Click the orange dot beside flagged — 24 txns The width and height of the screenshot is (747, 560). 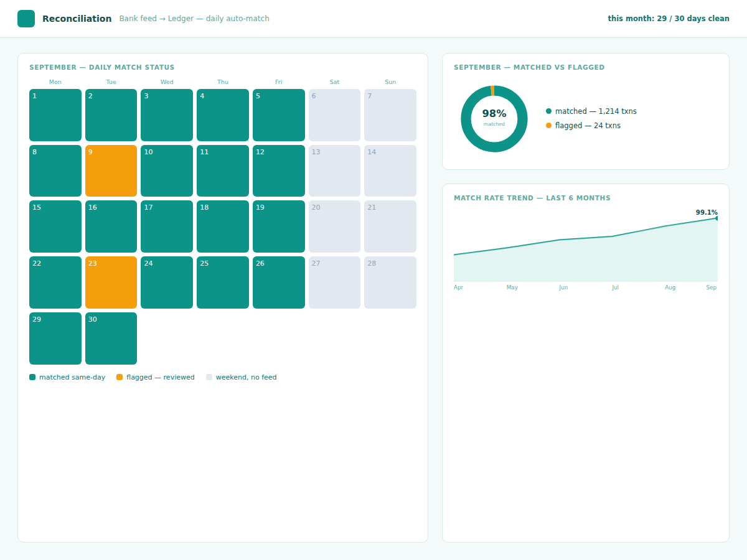(x=548, y=126)
